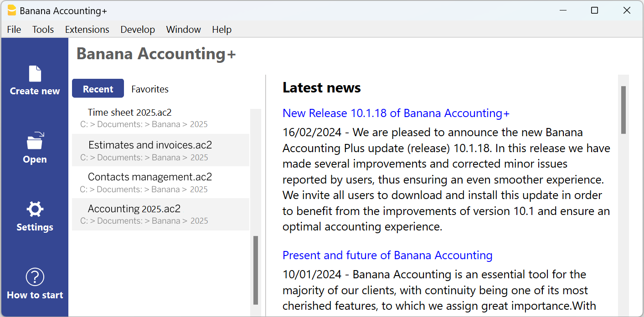Select the Recent tab

pyautogui.click(x=98, y=89)
